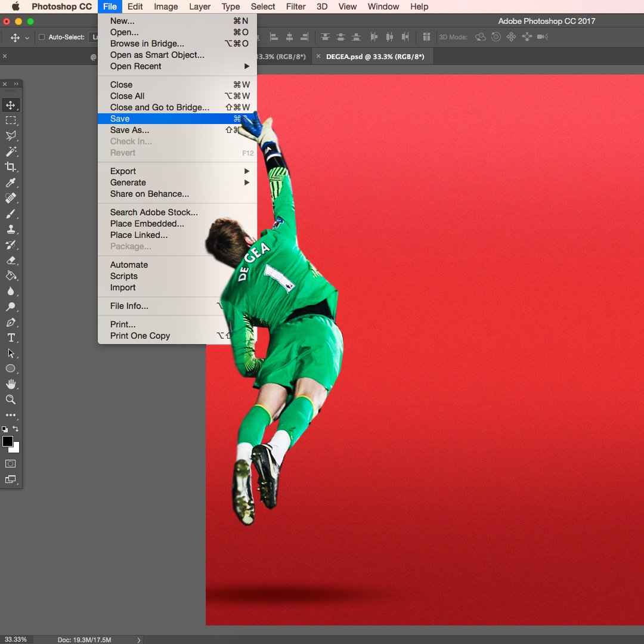The image size is (644, 644).
Task: Select the Crop tool
Action: click(x=11, y=167)
